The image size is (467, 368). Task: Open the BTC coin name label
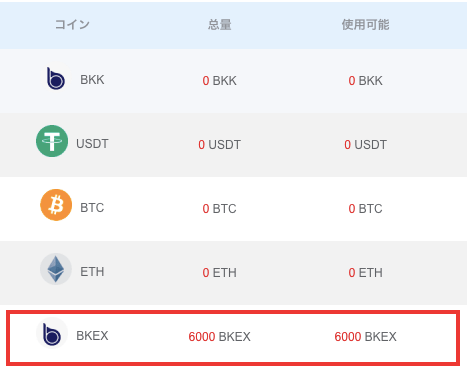pos(92,208)
